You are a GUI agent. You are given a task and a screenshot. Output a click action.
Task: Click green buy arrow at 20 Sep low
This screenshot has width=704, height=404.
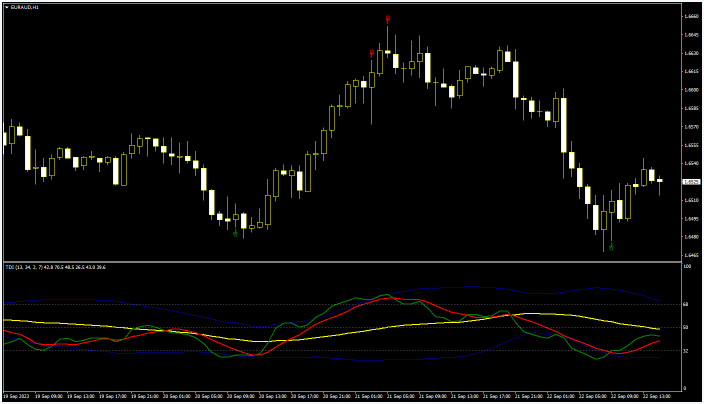click(235, 234)
